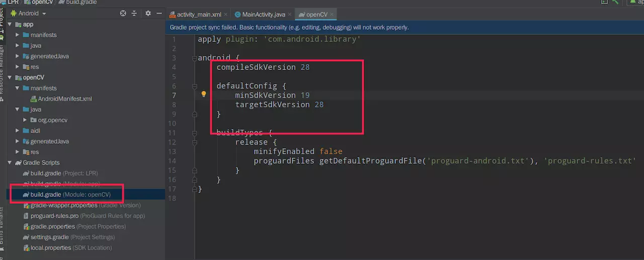Click the green hammer build icon
This screenshot has height=260, width=644.
[615, 3]
